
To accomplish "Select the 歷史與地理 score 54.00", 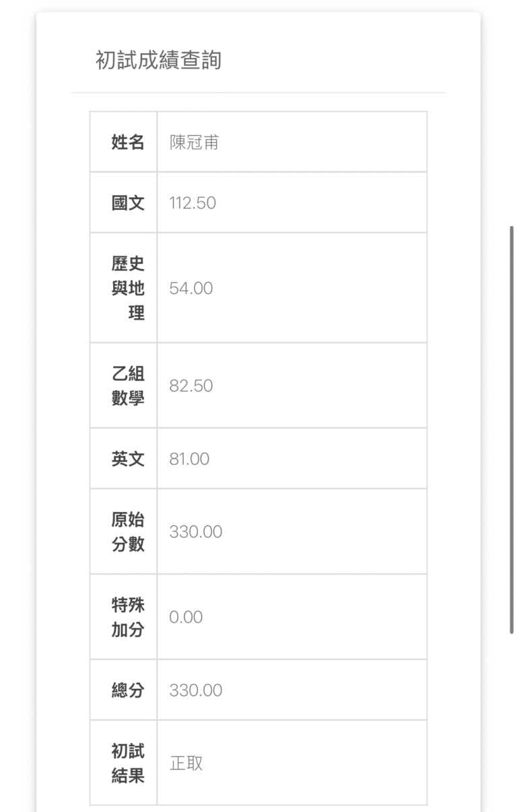I will click(191, 289).
